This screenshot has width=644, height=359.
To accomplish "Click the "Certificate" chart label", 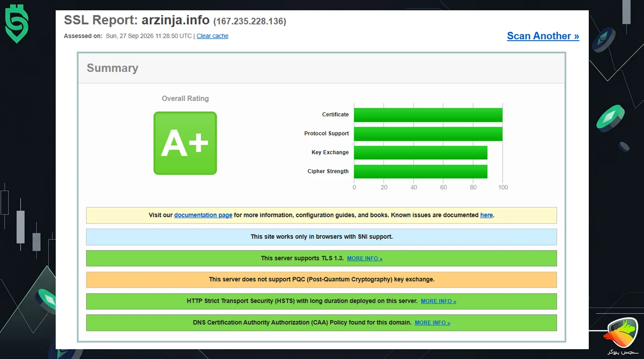I will pyautogui.click(x=336, y=115).
